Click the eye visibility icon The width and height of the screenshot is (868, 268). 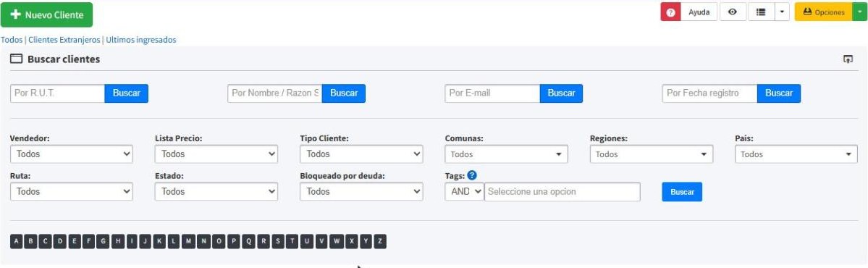733,12
